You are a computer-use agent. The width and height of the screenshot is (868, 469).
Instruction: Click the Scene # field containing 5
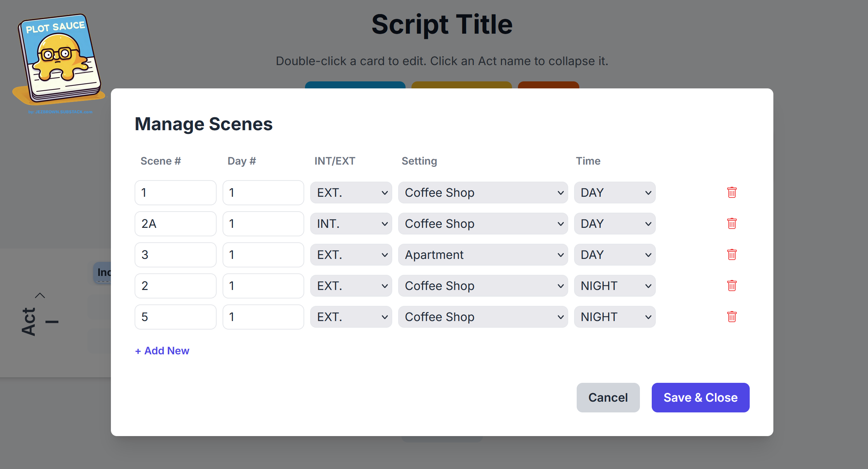click(175, 317)
